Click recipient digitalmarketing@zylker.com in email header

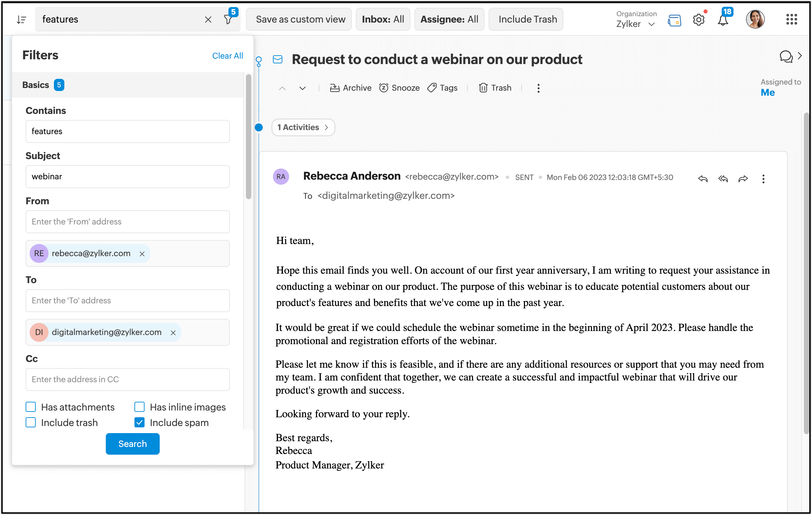click(x=386, y=196)
